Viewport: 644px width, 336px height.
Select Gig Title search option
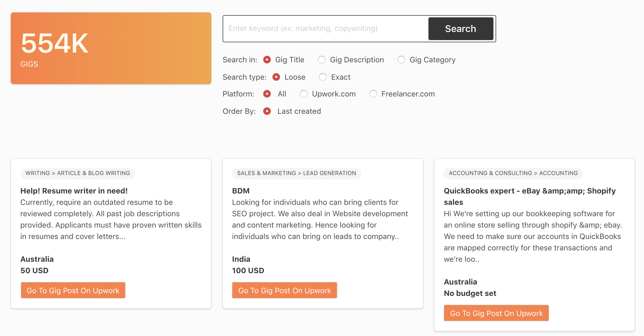coord(267,60)
